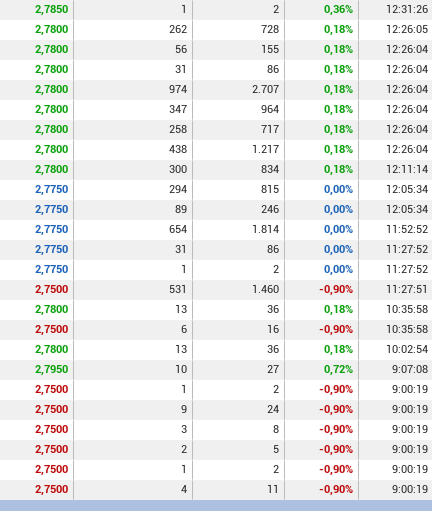Click the amount 11

pyautogui.click(x=273, y=489)
